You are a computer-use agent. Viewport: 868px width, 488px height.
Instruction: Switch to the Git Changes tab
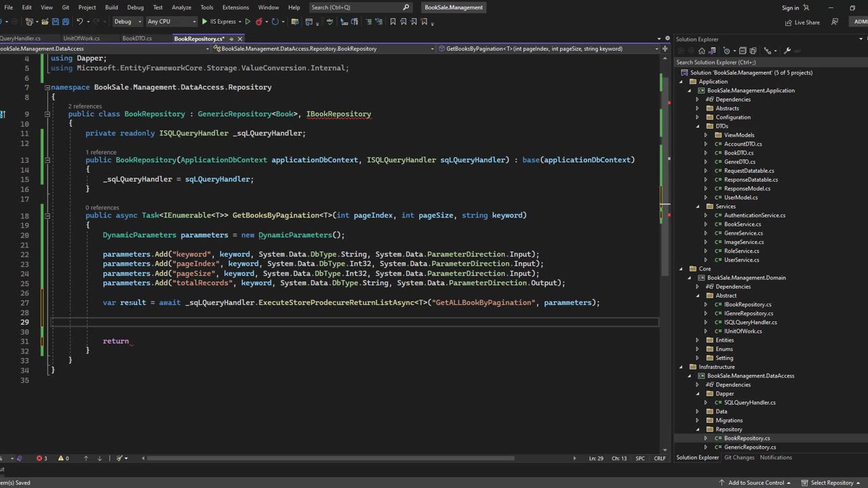tap(739, 457)
